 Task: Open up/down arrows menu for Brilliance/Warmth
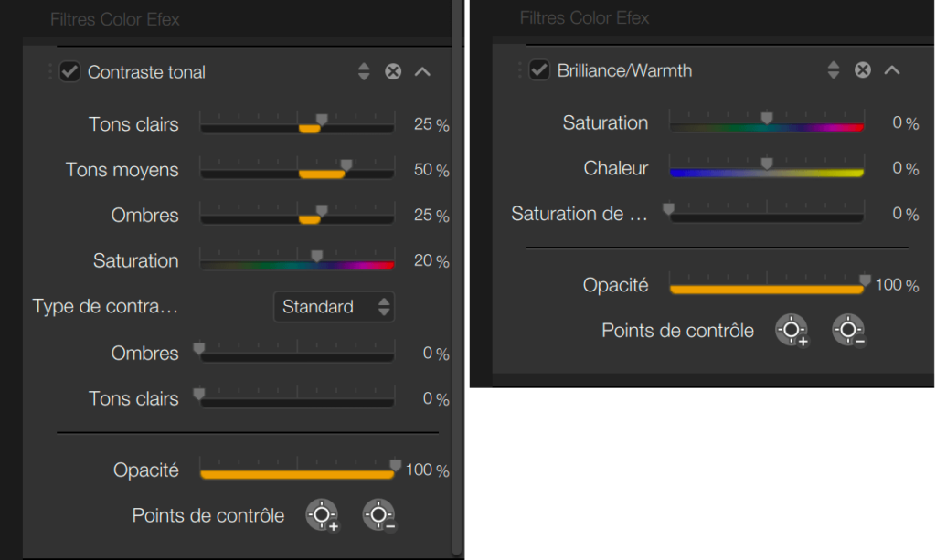[x=833, y=70]
